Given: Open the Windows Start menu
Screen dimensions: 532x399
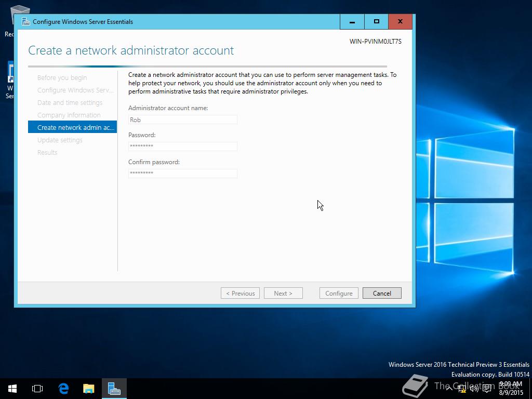Looking at the screenshot, I should 12,389.
